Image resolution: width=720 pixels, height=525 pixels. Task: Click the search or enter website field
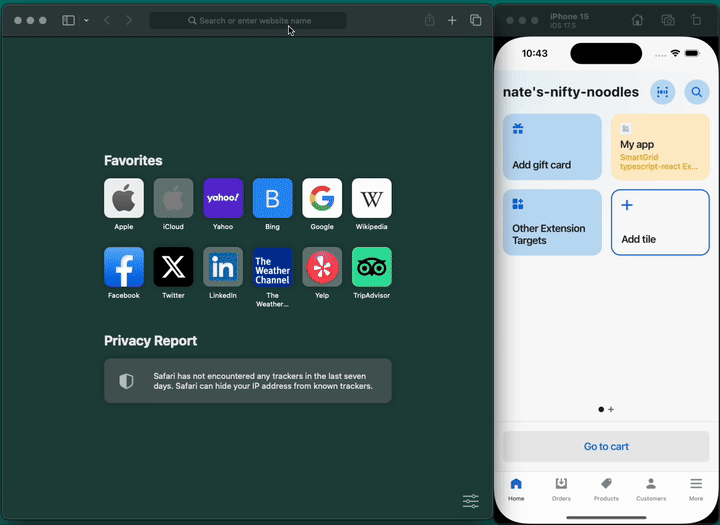pyautogui.click(x=248, y=20)
